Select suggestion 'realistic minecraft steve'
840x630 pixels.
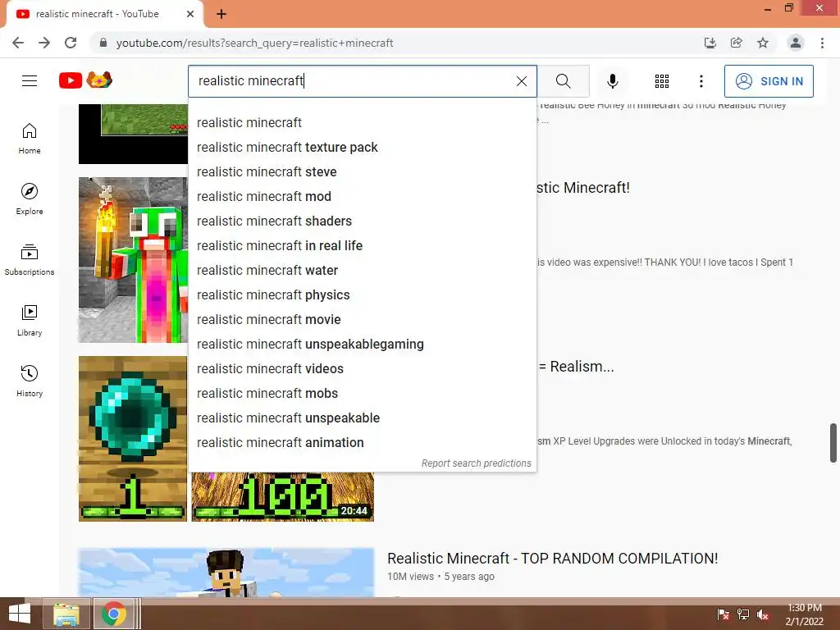362,172
